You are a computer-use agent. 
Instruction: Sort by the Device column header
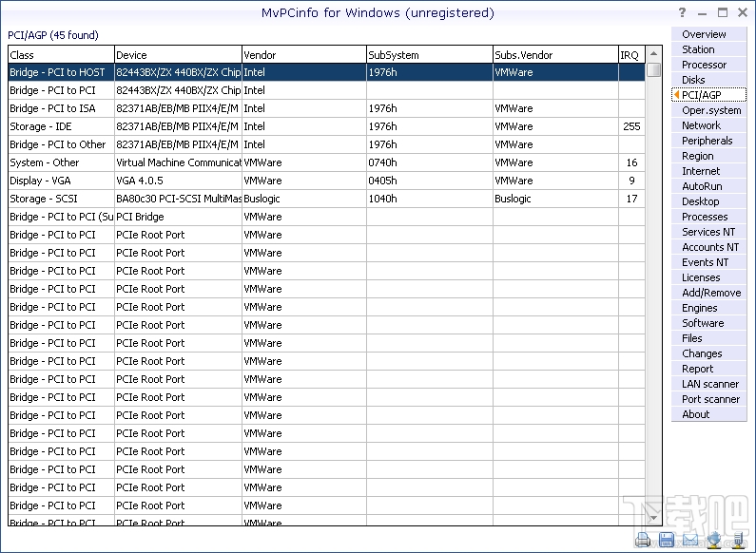[x=178, y=54]
